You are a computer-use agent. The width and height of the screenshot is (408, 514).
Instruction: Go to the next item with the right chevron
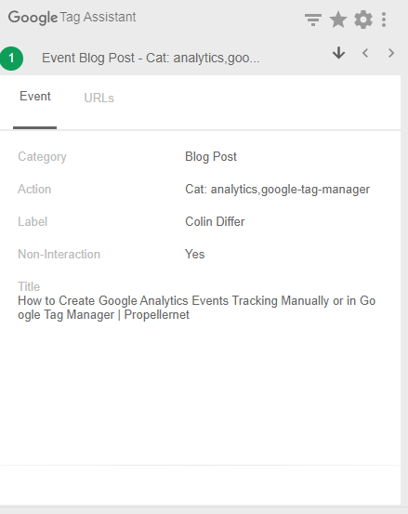tap(391, 53)
